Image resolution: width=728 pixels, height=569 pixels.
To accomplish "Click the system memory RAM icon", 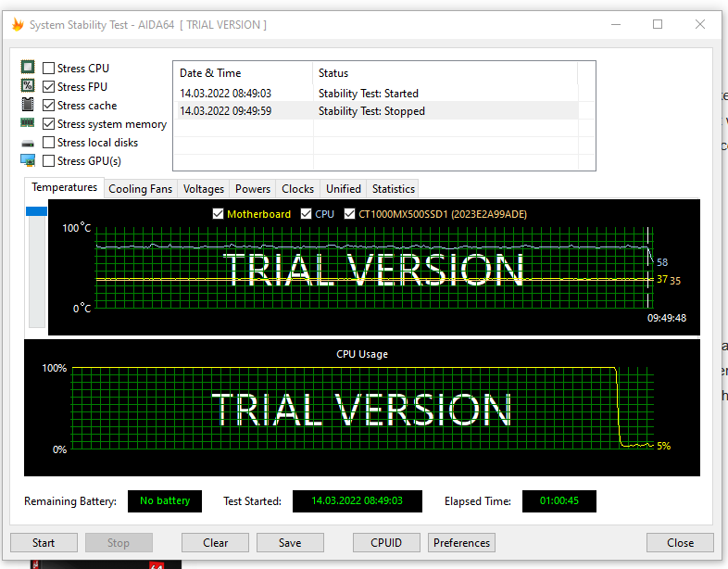I will (28, 122).
